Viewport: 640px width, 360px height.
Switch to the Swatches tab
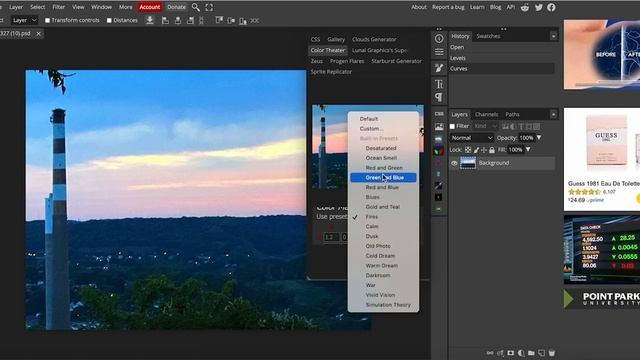[x=488, y=36]
